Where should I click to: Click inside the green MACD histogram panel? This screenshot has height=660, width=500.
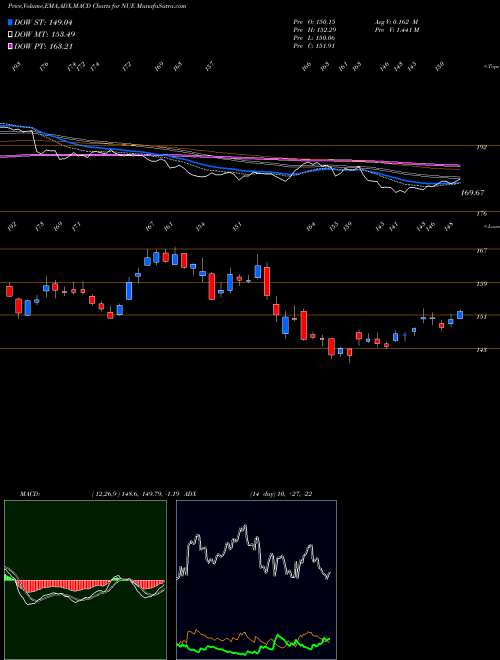point(85,580)
